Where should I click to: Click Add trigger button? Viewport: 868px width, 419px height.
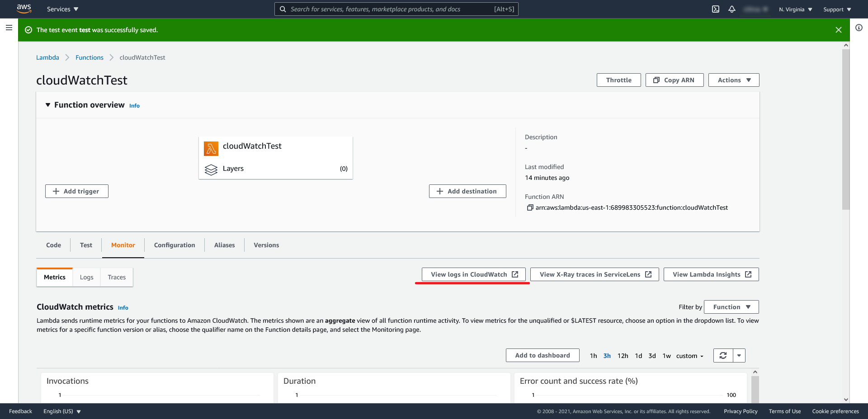77,191
